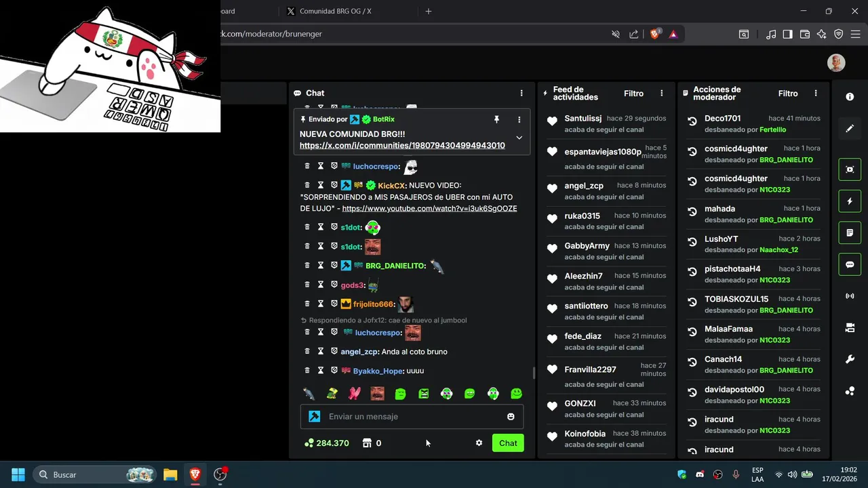
Task: Click Koinofobia in the activity feed
Action: (x=585, y=434)
